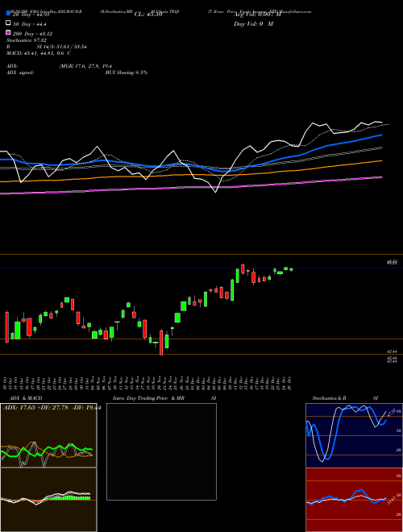Click the 'BUY Slowing @ 5%' signal text
The height and width of the screenshot is (532, 403).
point(127,73)
